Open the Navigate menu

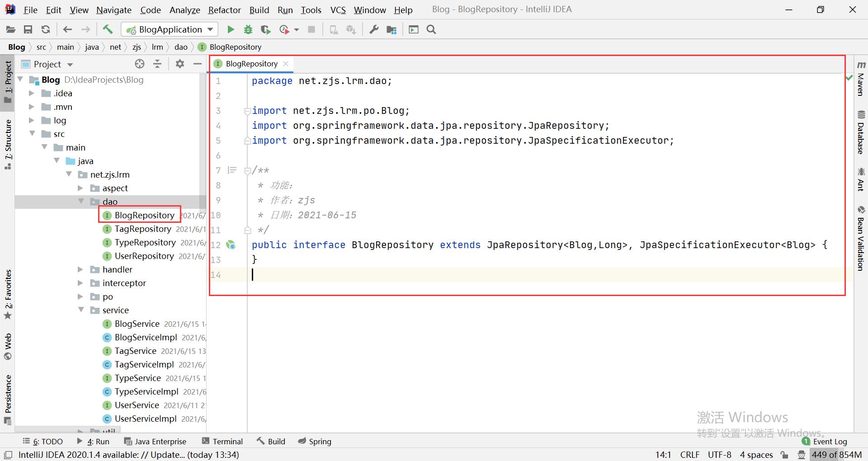pos(114,10)
